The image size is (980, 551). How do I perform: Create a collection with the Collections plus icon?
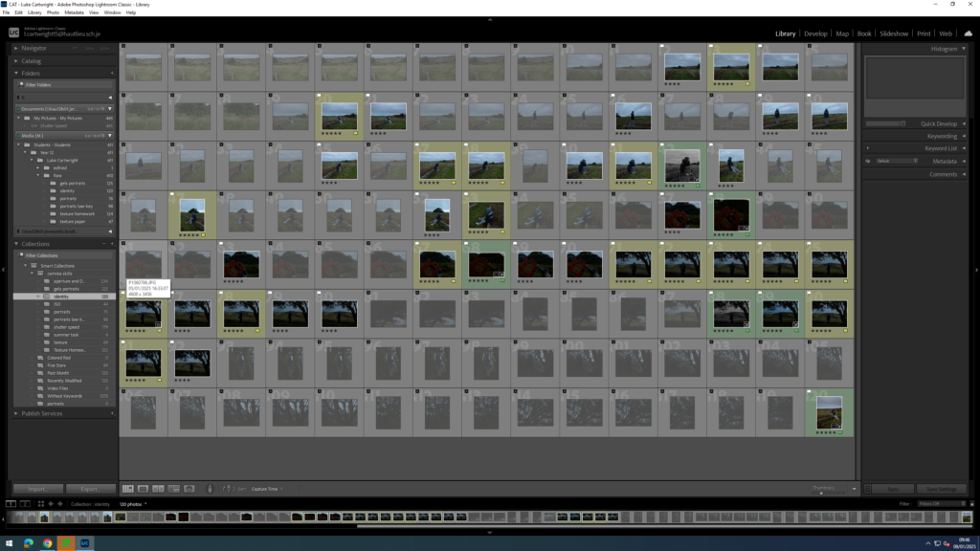tap(112, 244)
